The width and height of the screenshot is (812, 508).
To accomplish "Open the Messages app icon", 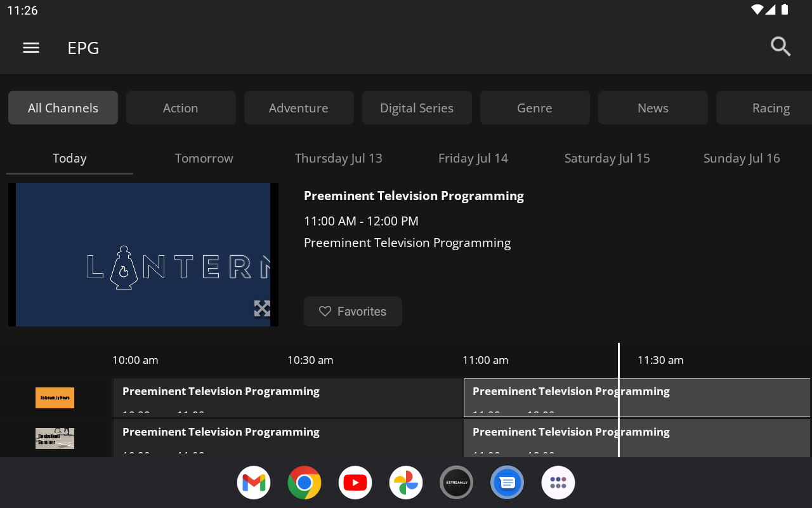I will pyautogui.click(x=507, y=483).
